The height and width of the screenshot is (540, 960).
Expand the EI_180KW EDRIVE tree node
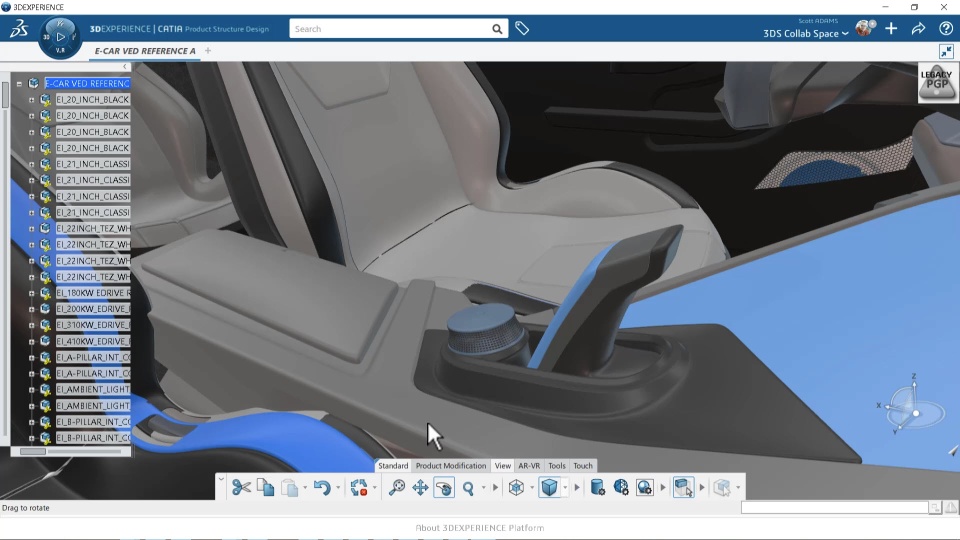[x=31, y=293]
